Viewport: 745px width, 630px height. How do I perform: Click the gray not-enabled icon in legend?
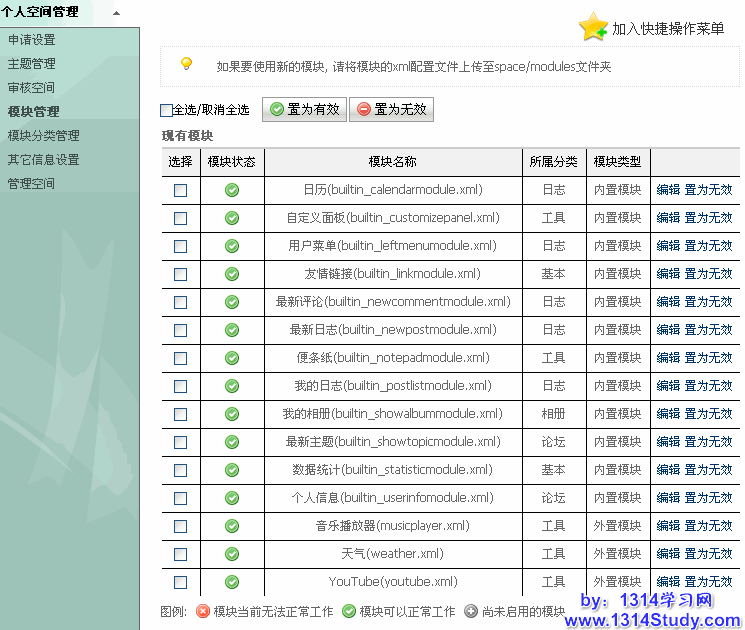[x=471, y=611]
